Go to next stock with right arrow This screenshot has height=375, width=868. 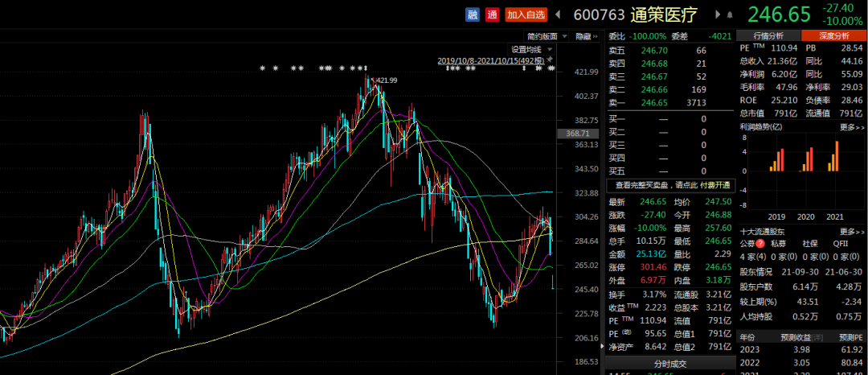(x=718, y=15)
